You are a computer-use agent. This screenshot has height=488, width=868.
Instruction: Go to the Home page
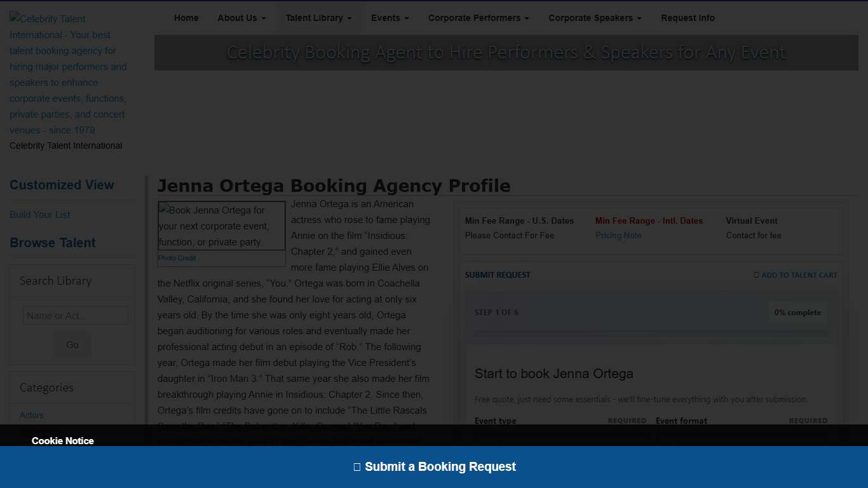[186, 18]
